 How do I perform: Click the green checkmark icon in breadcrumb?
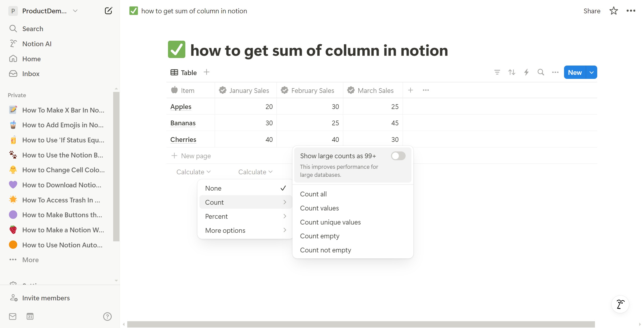134,11
